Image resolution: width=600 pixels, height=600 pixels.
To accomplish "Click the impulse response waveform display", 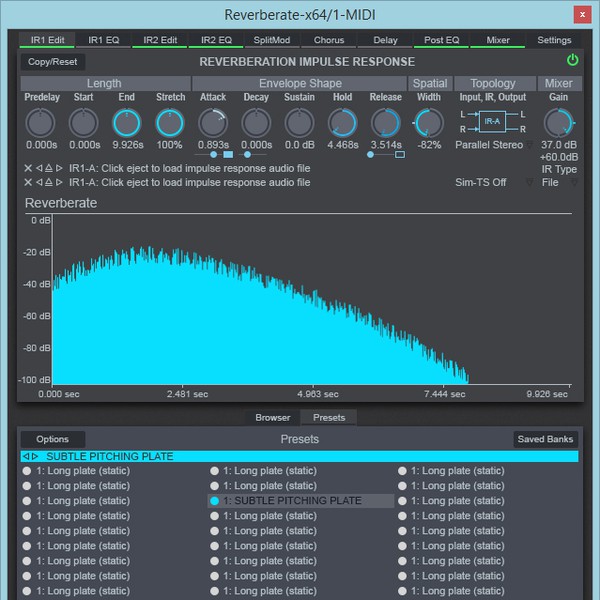I will click(x=312, y=299).
